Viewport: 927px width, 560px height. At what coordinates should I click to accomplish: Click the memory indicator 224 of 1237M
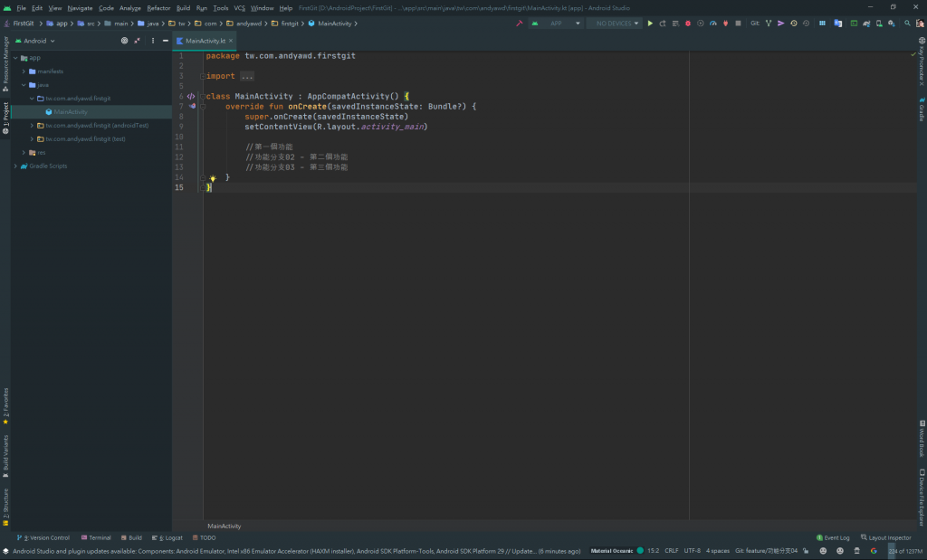(905, 551)
